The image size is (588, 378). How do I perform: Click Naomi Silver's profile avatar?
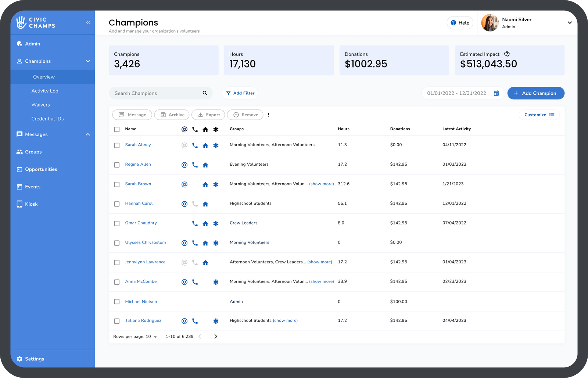click(x=490, y=23)
